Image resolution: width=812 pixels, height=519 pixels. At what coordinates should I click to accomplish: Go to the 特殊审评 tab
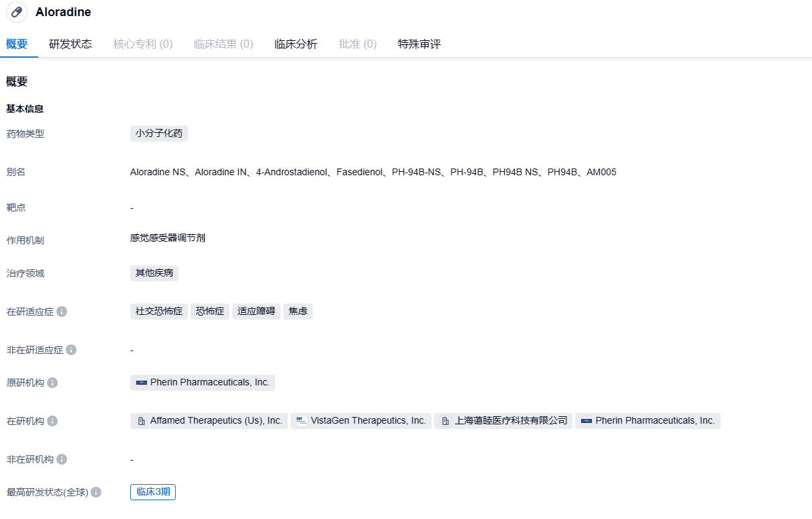coord(419,44)
